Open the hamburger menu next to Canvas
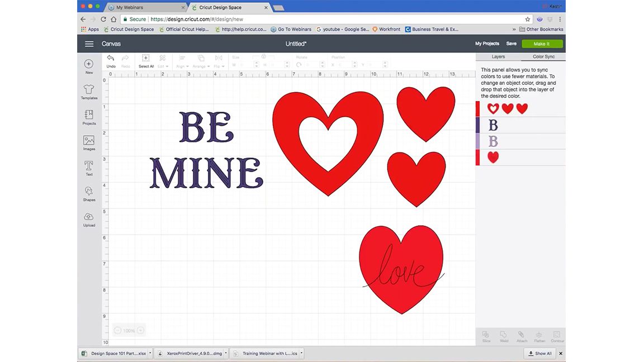This screenshot has width=644, height=362. pyautogui.click(x=89, y=44)
